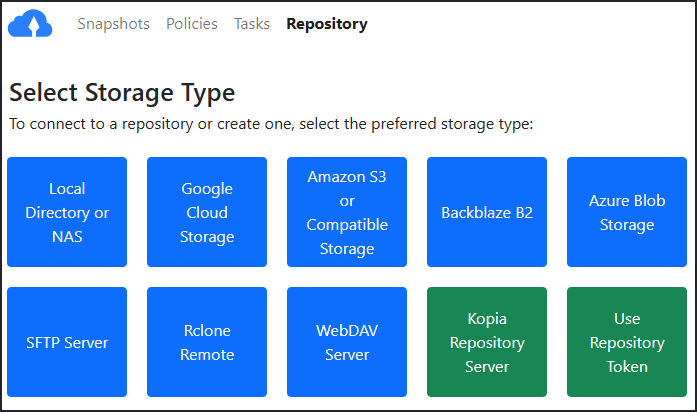Pick Amazon S3 or Compatible Storage
Viewport: 697px width, 412px height.
(x=347, y=212)
